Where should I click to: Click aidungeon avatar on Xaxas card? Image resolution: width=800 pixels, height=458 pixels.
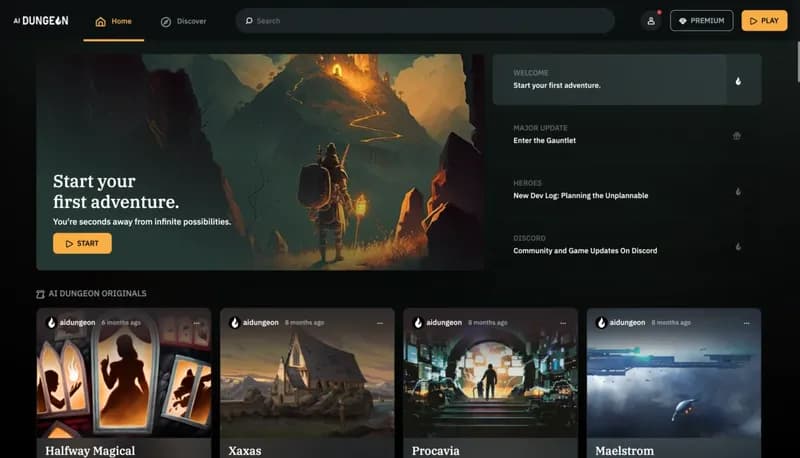pyautogui.click(x=235, y=323)
